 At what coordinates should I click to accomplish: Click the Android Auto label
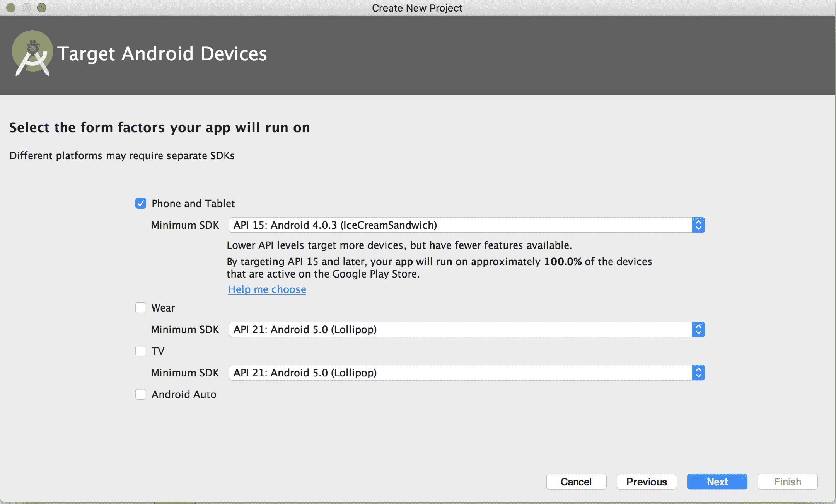(x=184, y=394)
